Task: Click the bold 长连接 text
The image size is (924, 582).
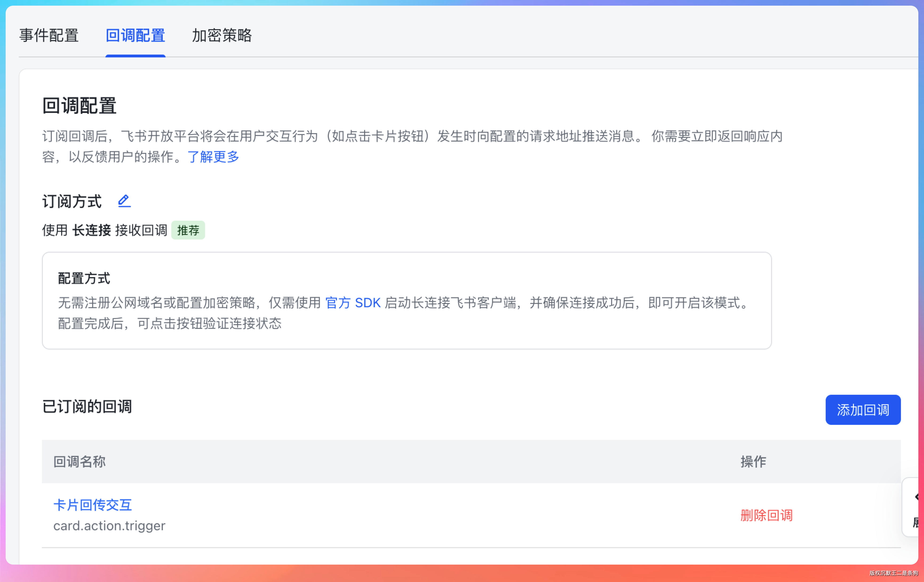Action: tap(92, 230)
